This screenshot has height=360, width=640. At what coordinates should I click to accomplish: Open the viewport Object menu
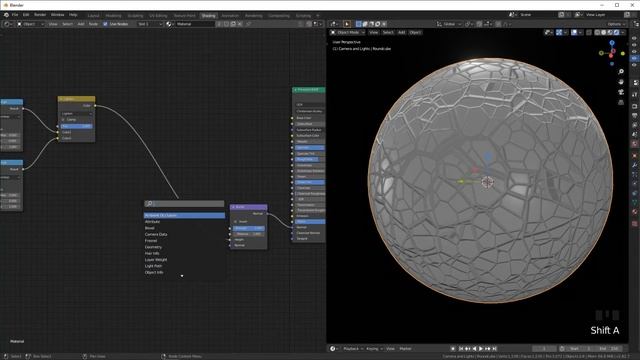415,32
